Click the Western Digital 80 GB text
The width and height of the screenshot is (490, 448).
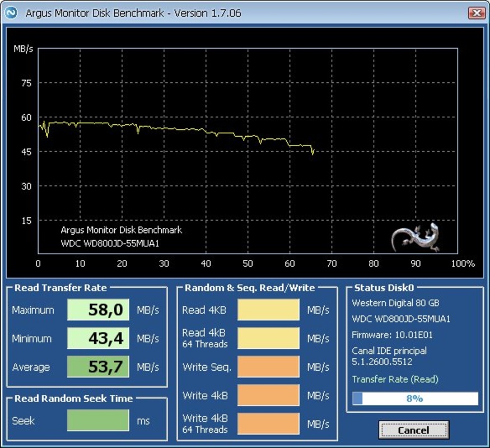coord(395,303)
